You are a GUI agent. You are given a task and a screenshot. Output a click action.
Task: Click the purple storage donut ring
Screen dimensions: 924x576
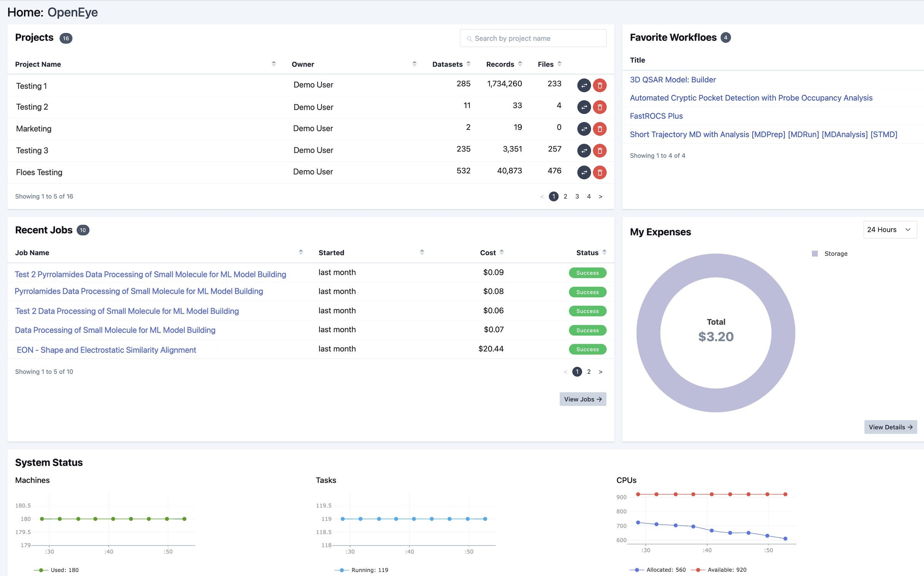pos(648,333)
